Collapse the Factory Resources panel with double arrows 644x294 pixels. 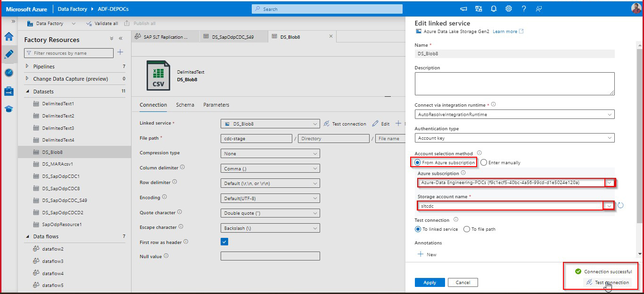coord(121,39)
